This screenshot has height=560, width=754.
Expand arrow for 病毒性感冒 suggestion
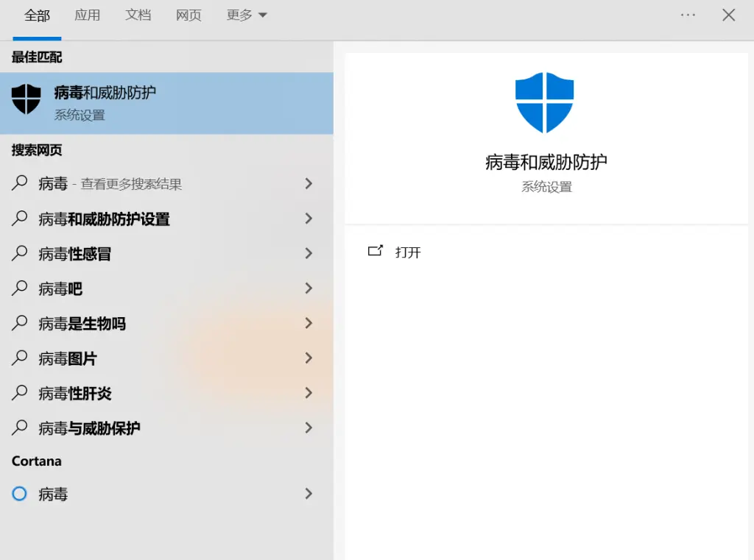pyautogui.click(x=309, y=253)
